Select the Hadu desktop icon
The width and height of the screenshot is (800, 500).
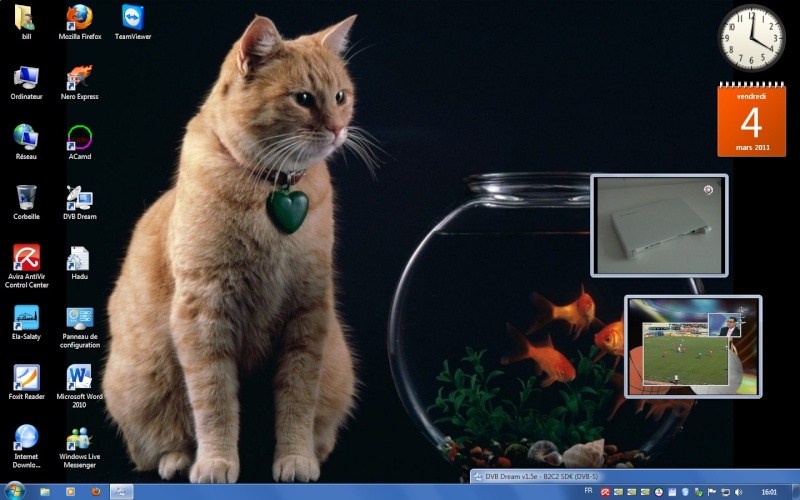point(80,262)
